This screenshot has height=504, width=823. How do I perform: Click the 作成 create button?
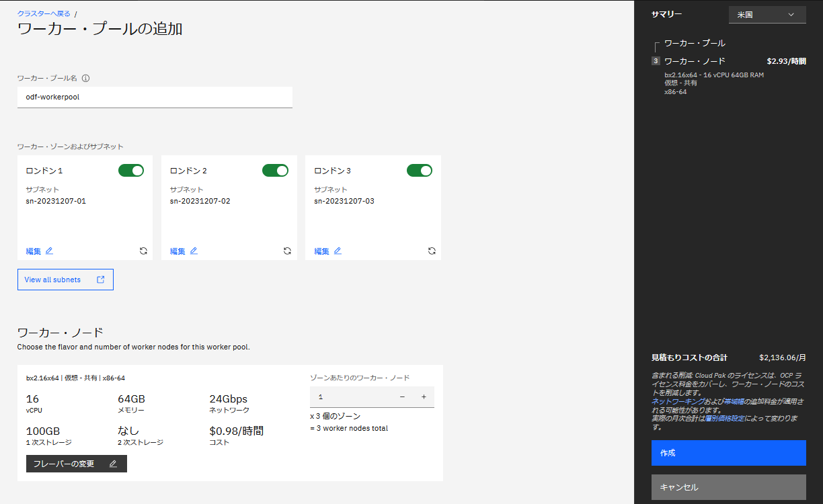[x=729, y=453]
